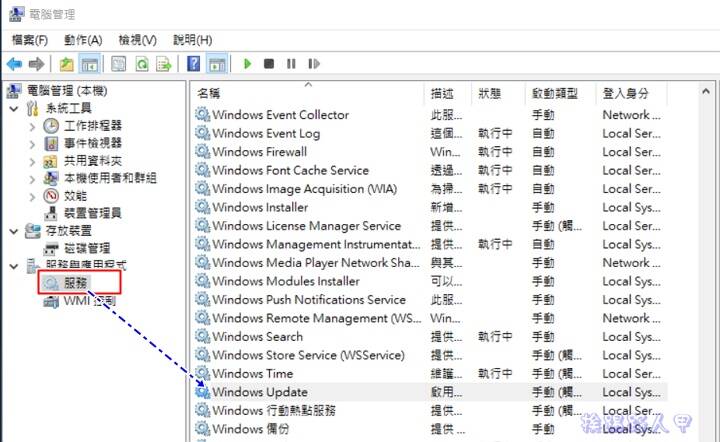Toggle Show/Hide Action Pane toolbar icon

pyautogui.click(x=217, y=64)
